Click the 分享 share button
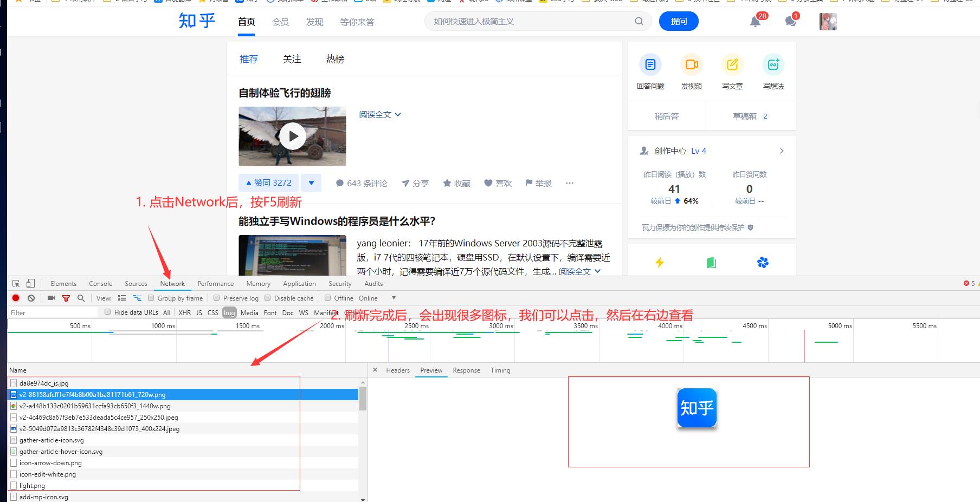The width and height of the screenshot is (980, 502). (415, 183)
